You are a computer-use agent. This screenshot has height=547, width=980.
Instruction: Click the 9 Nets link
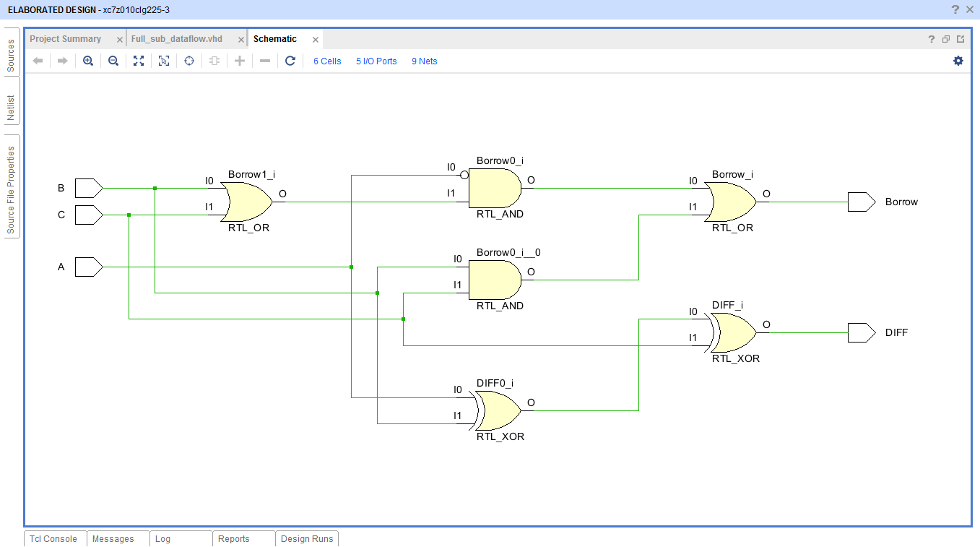(425, 61)
